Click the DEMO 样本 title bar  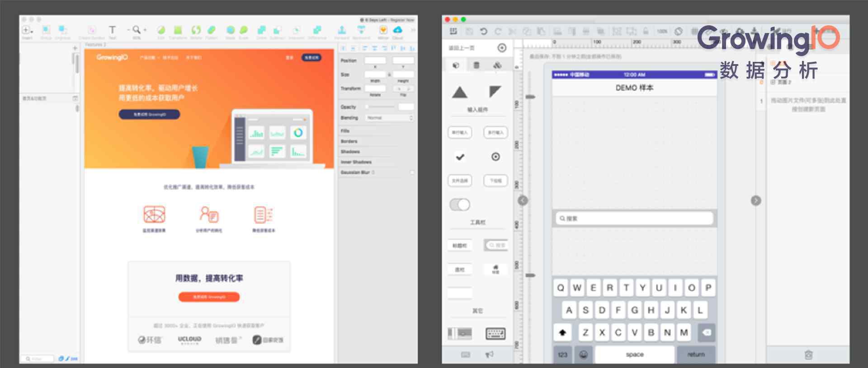click(634, 88)
